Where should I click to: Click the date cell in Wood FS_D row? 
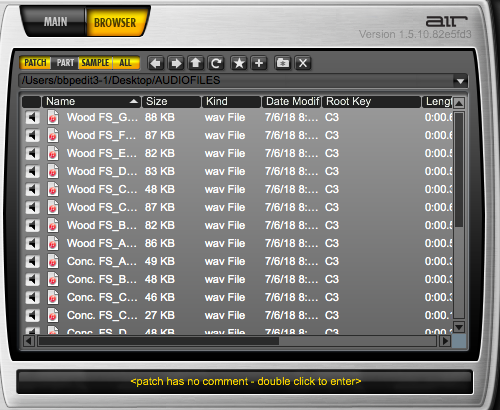[291, 171]
